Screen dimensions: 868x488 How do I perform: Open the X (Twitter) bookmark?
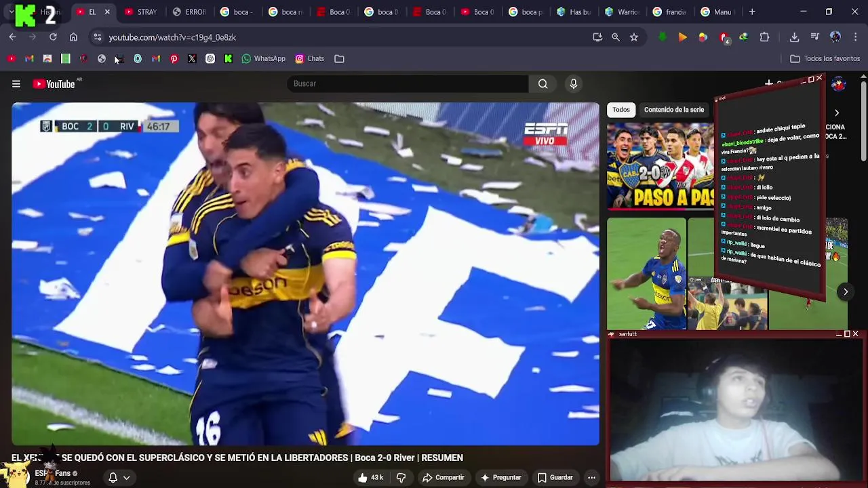pos(192,59)
